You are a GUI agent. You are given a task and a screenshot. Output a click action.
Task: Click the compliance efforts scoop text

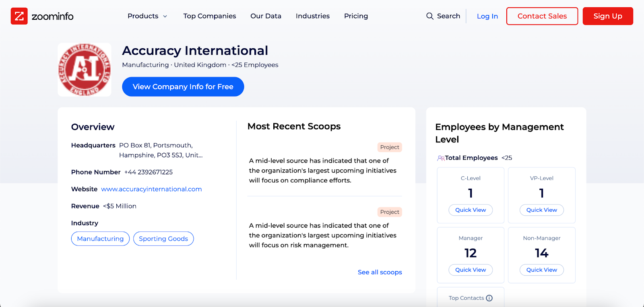point(323,171)
